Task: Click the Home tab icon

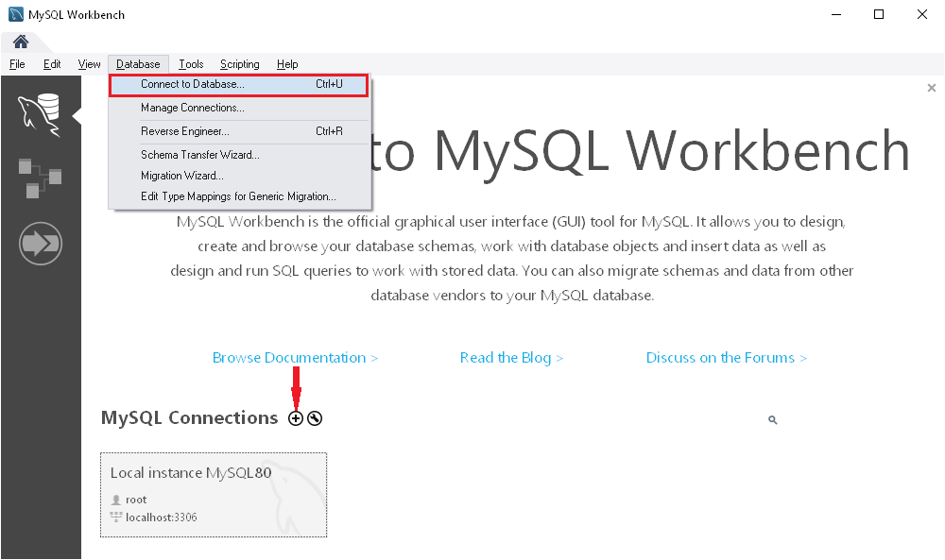Action: [x=20, y=42]
